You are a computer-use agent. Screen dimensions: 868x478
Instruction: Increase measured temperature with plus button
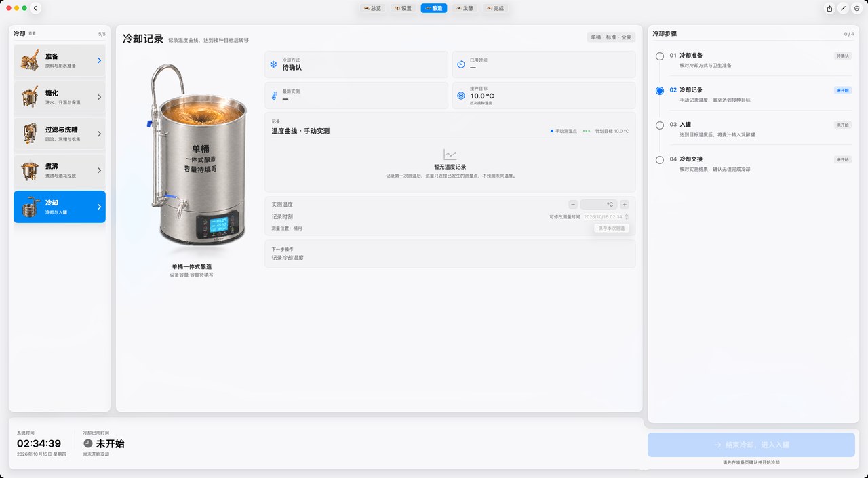point(625,204)
